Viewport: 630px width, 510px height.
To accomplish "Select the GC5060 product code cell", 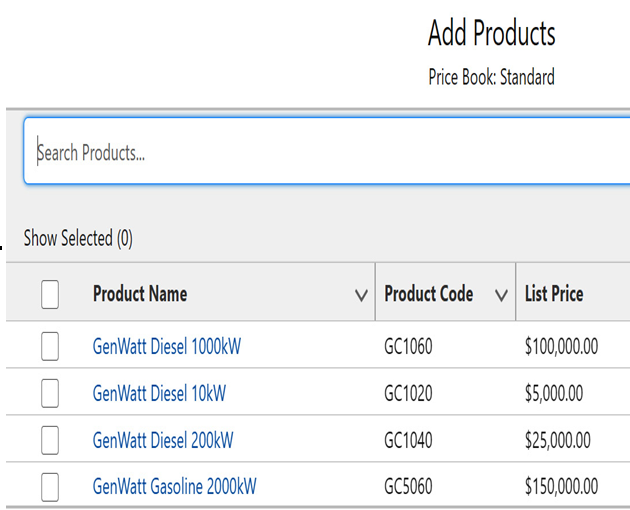I will pyautogui.click(x=408, y=486).
